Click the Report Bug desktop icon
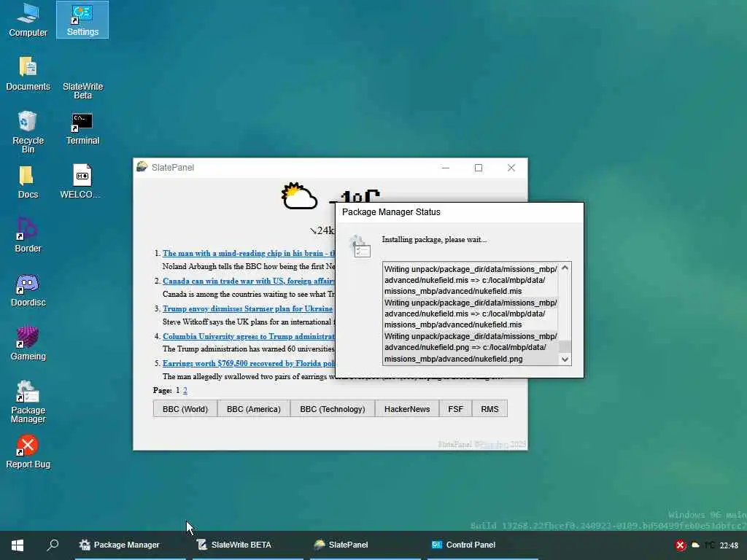Screen dimensions: 747x560 [28, 451]
